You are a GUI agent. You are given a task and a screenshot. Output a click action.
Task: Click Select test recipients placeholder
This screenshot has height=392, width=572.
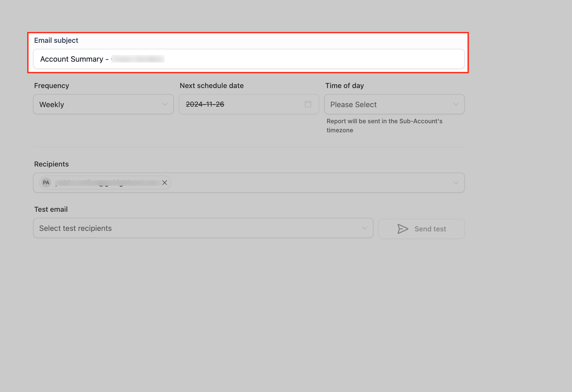coord(75,228)
